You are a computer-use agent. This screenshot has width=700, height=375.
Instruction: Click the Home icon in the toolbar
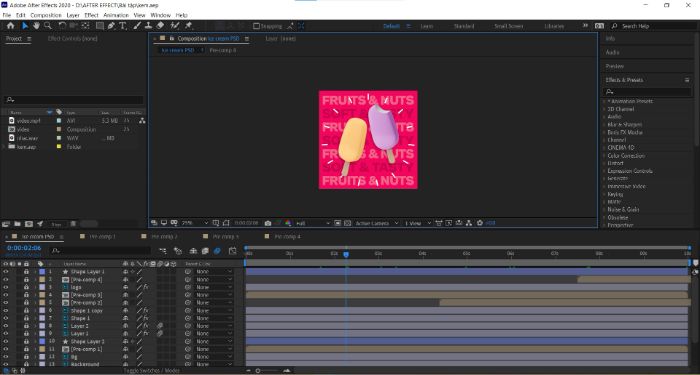coord(10,26)
